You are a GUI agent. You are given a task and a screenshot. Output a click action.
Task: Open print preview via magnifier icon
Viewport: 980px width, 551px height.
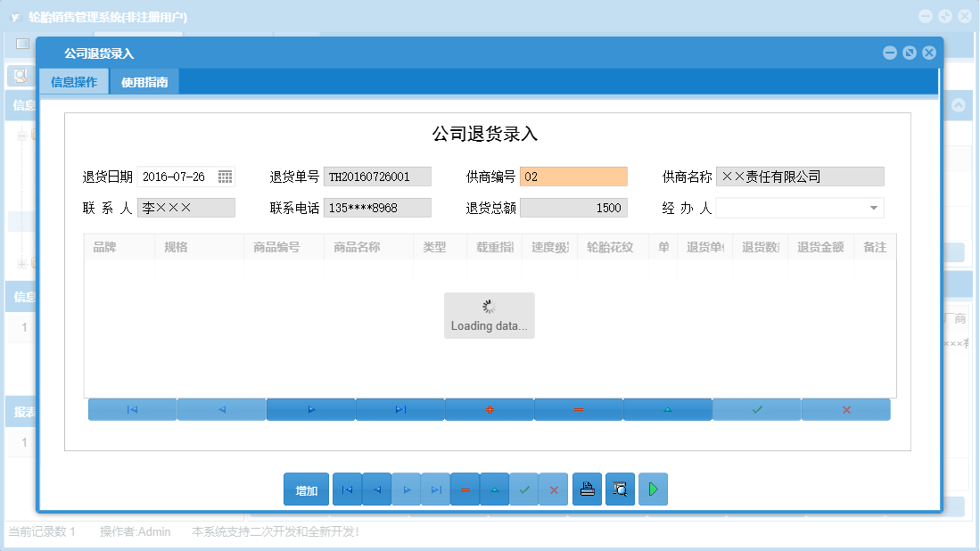(620, 489)
